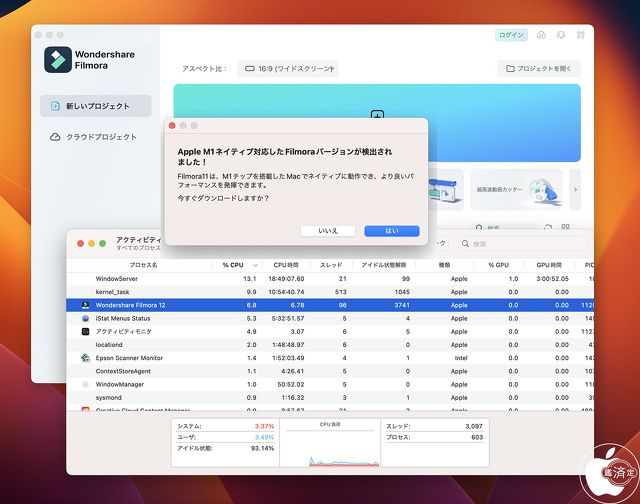Select the sysmond process row

(330, 397)
